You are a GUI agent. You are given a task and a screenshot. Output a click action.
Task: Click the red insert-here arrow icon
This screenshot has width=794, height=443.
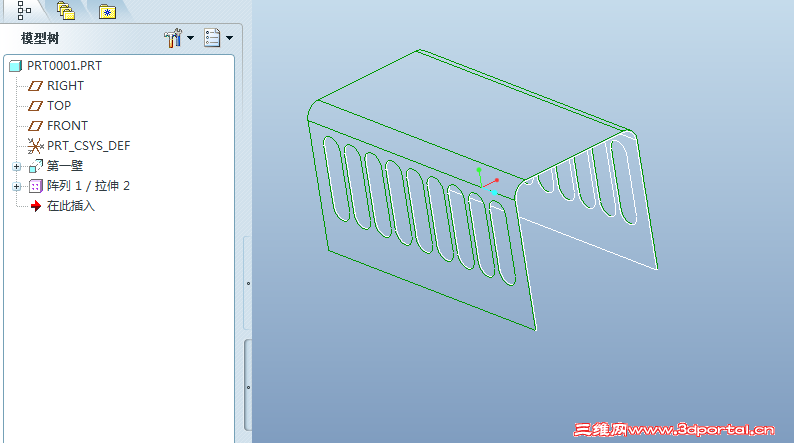35,206
